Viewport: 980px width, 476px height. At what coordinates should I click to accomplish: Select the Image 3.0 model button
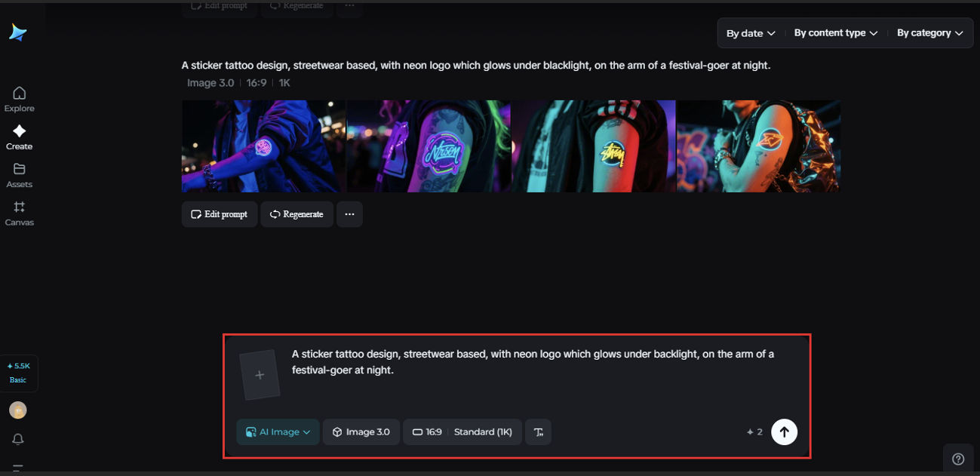coord(361,432)
